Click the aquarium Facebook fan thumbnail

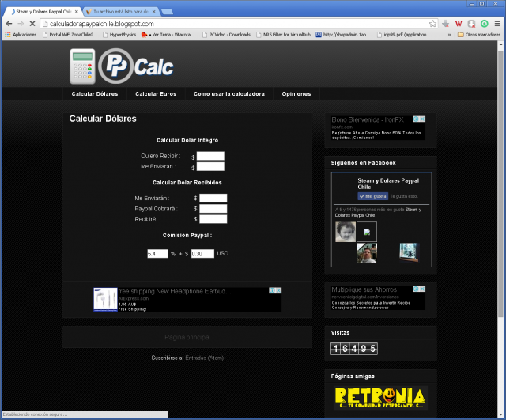tap(410, 252)
